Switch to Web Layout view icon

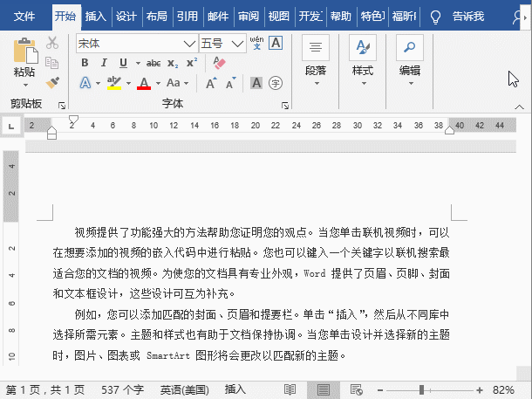pyautogui.click(x=356, y=389)
